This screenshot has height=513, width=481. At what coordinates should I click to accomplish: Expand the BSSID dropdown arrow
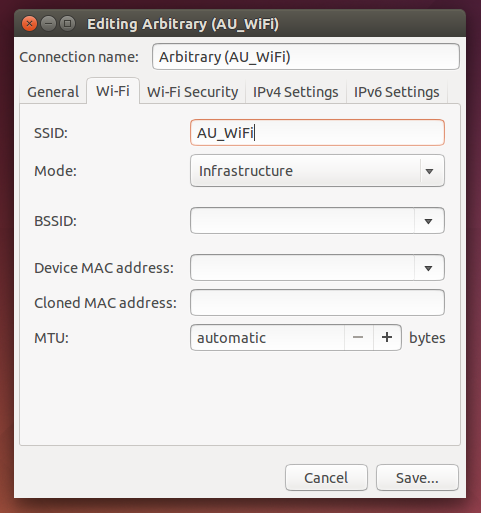(x=429, y=221)
